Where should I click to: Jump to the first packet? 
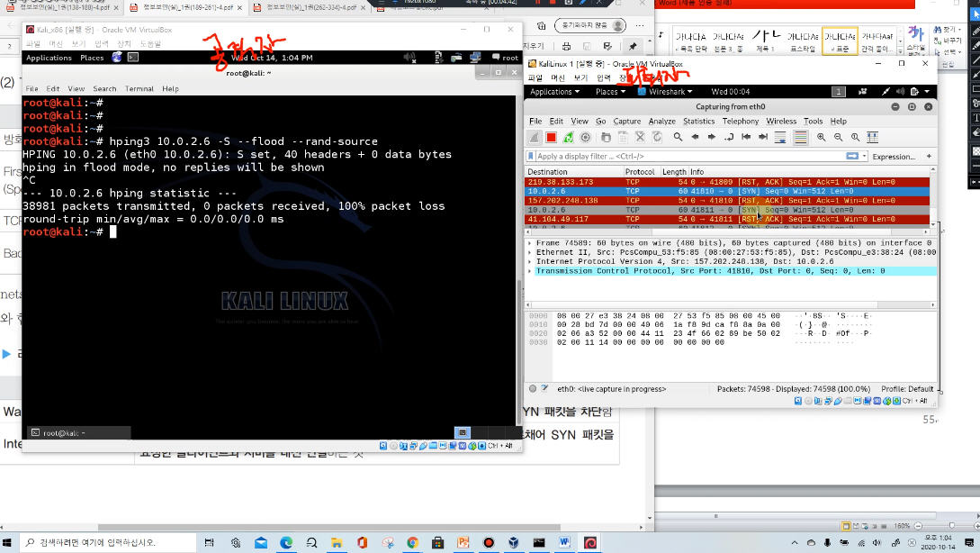tap(746, 138)
